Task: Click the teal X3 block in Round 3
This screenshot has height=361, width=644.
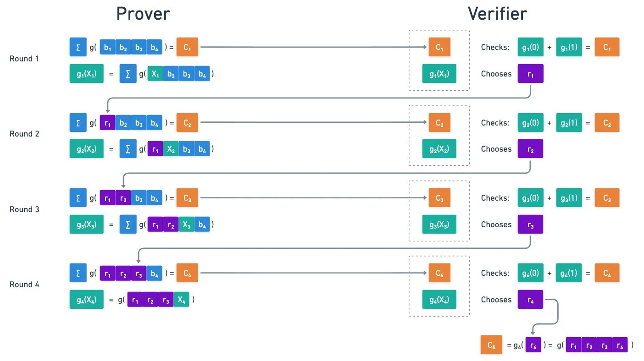Action: pos(186,224)
